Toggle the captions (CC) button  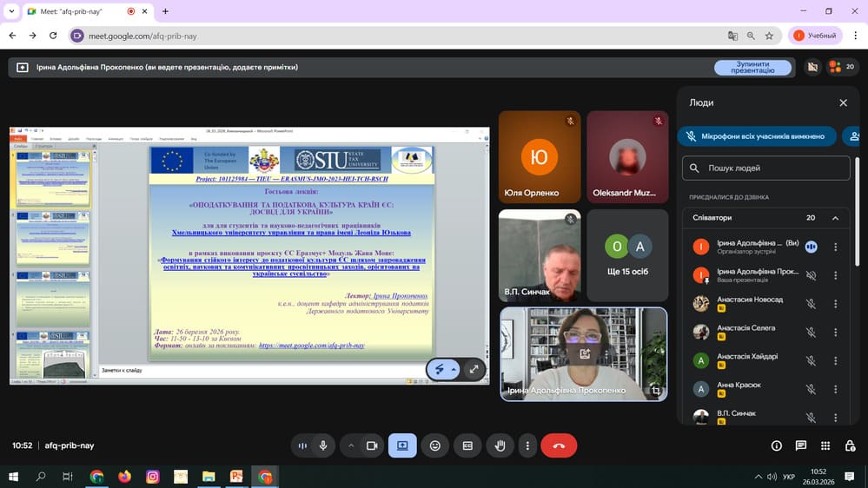(467, 445)
